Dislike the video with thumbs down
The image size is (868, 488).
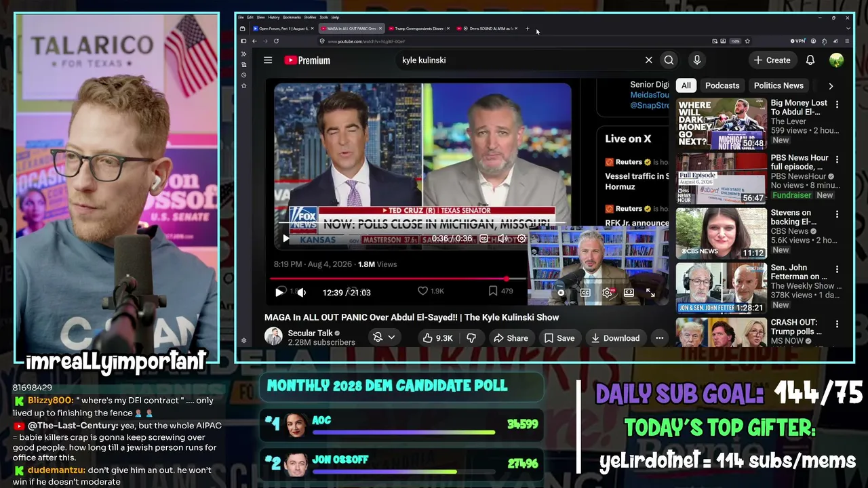(471, 338)
